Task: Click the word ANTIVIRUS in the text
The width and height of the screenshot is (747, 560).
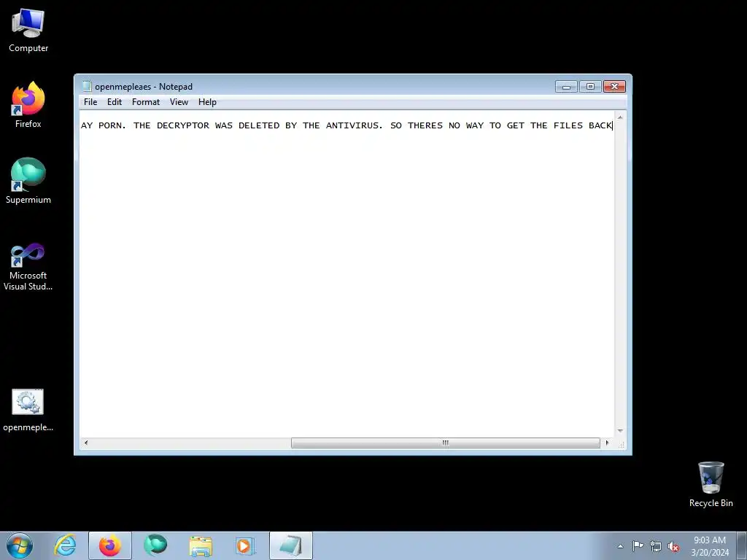Action: tap(352, 125)
